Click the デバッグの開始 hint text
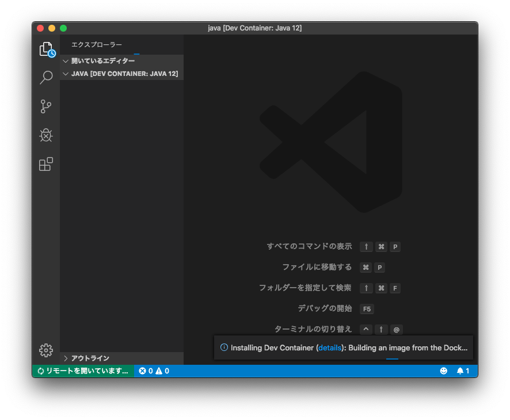510x420 pixels. 325,308
